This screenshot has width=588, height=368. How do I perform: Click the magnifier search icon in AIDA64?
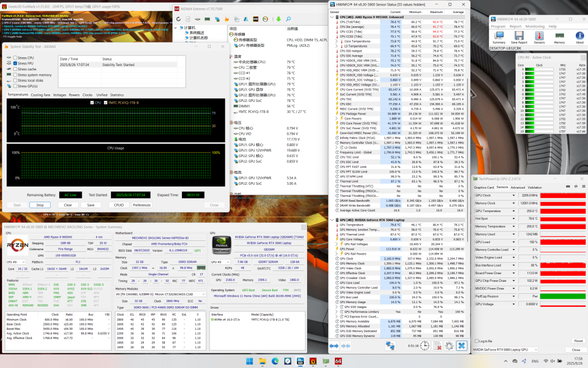[288, 19]
